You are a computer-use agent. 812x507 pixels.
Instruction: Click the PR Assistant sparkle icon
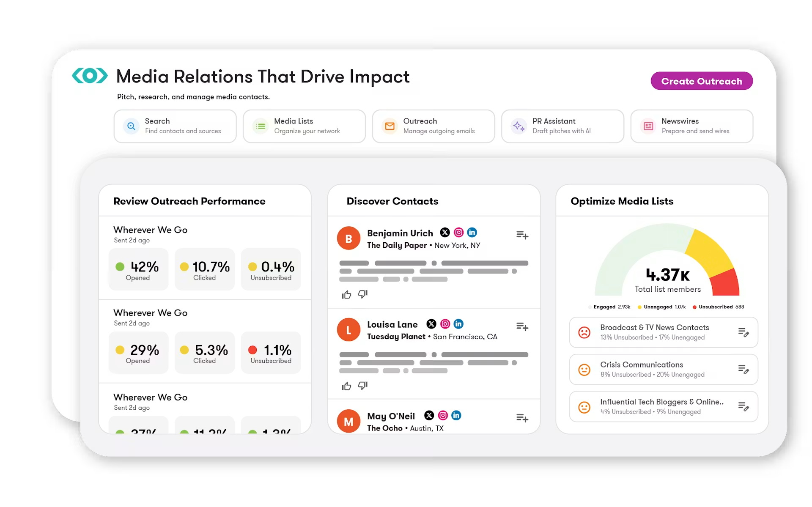[519, 126]
